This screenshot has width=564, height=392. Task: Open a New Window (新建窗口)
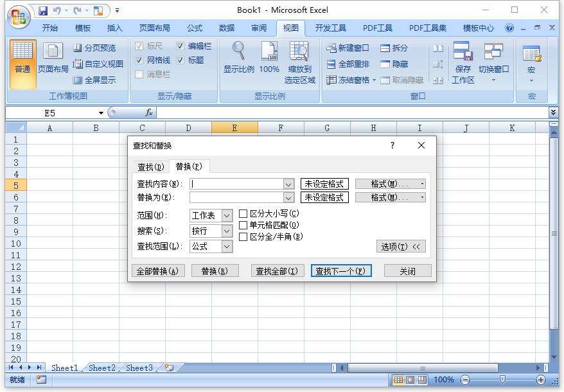coord(348,48)
